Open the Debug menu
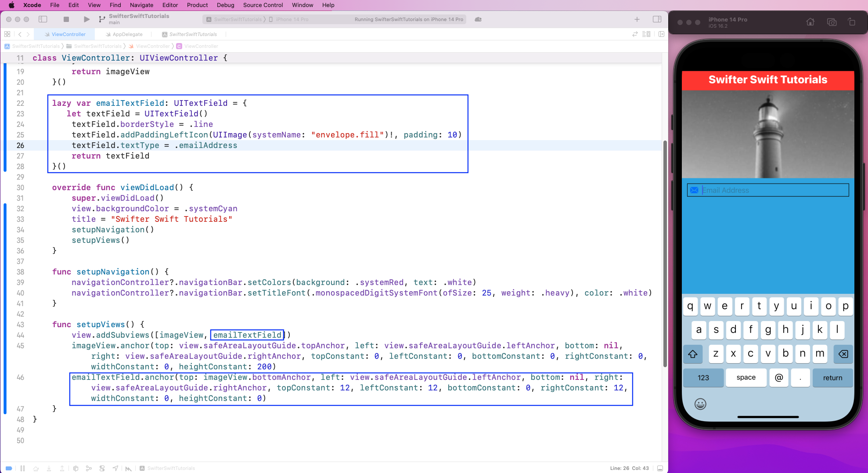This screenshot has width=868, height=473. point(225,5)
